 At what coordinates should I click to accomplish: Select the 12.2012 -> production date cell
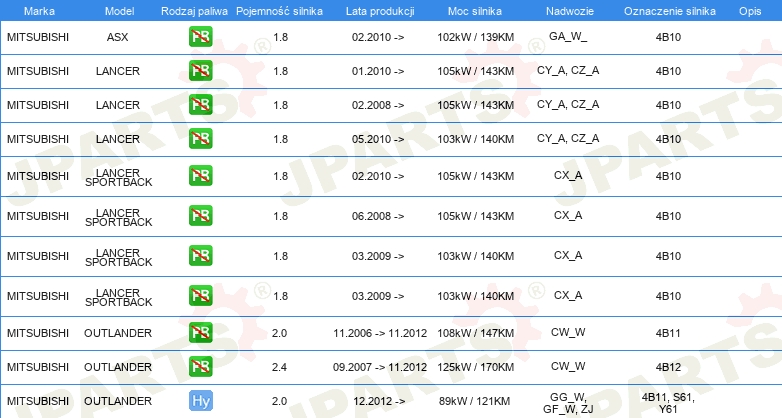[379, 401]
